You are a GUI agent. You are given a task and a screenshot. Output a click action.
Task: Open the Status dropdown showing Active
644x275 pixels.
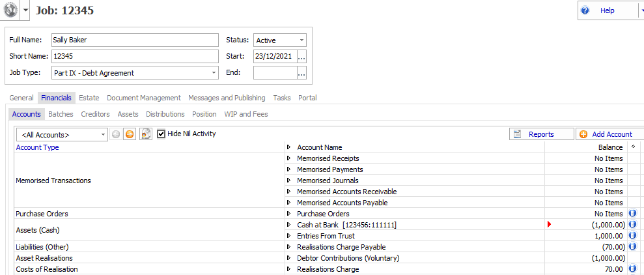point(280,40)
